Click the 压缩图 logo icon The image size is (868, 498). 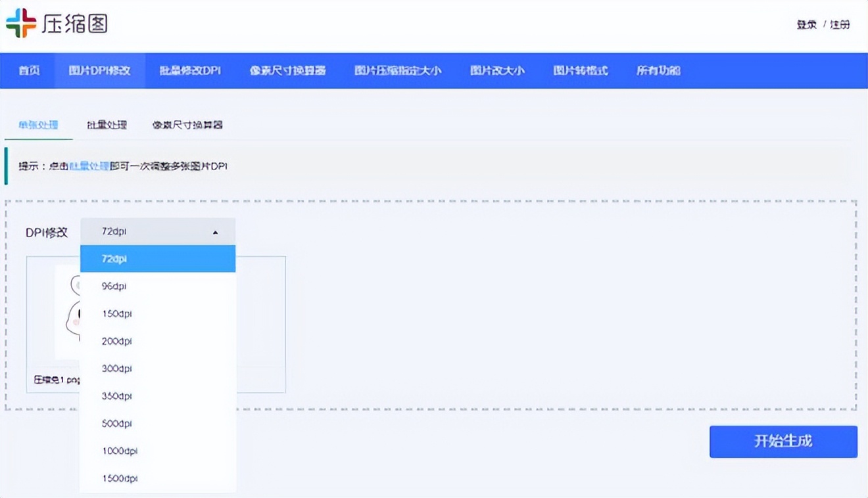[x=23, y=24]
